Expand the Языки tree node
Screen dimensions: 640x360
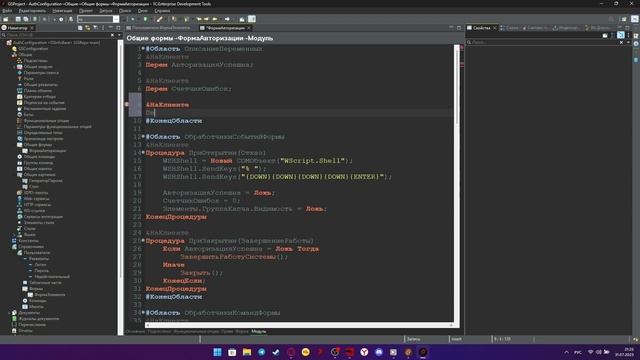click(14, 235)
